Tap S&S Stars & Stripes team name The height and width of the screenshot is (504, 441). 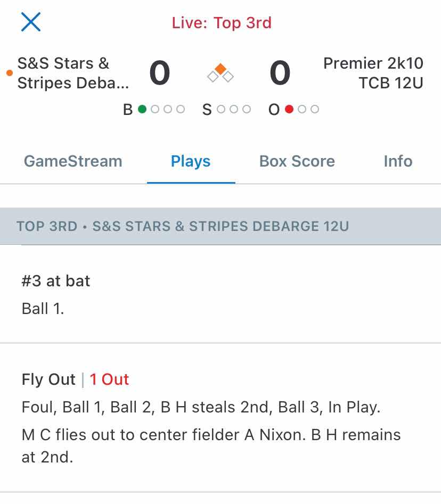[73, 73]
